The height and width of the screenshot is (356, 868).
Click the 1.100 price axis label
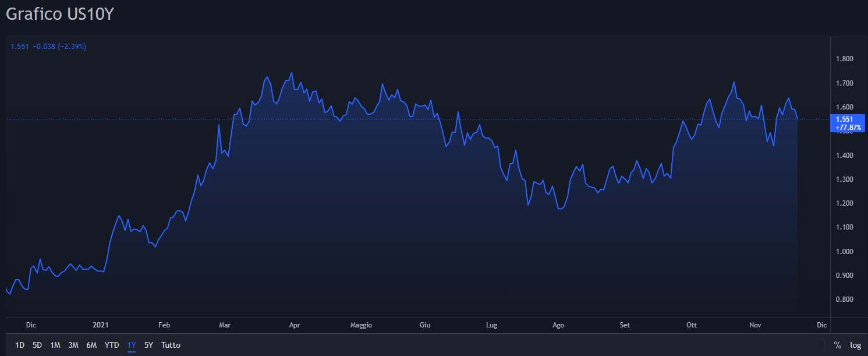pos(844,227)
